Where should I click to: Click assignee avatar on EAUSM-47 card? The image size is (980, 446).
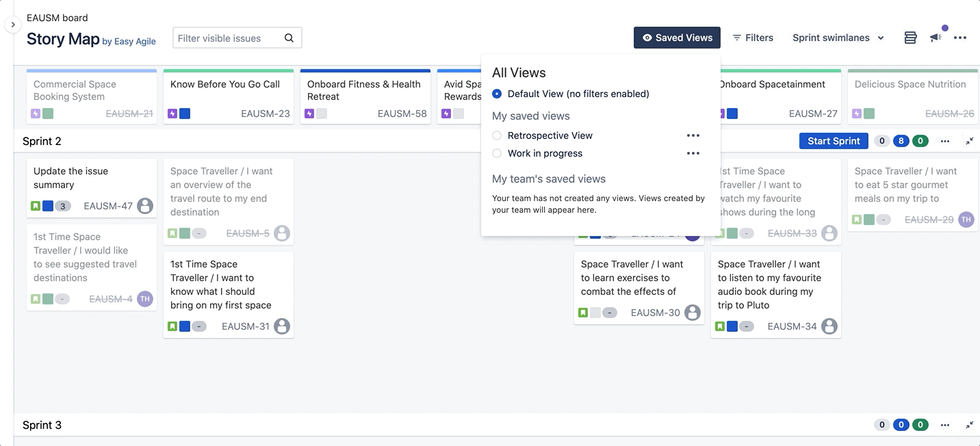[144, 206]
